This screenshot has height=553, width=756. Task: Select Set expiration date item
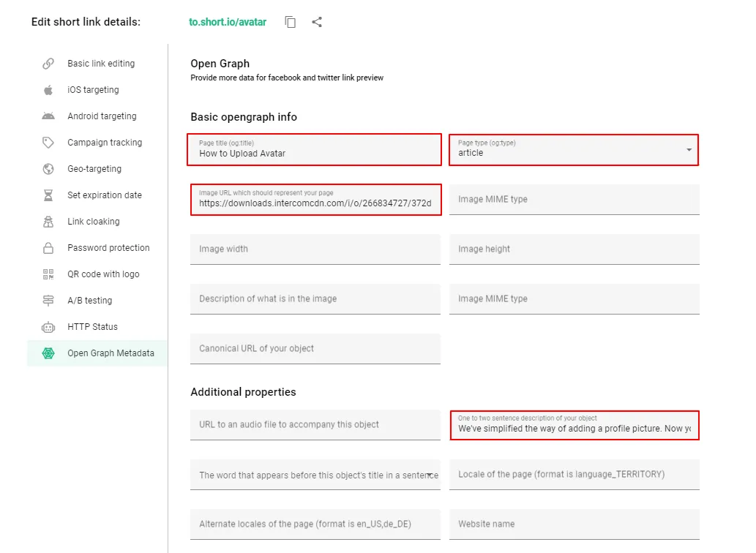[x=97, y=195]
